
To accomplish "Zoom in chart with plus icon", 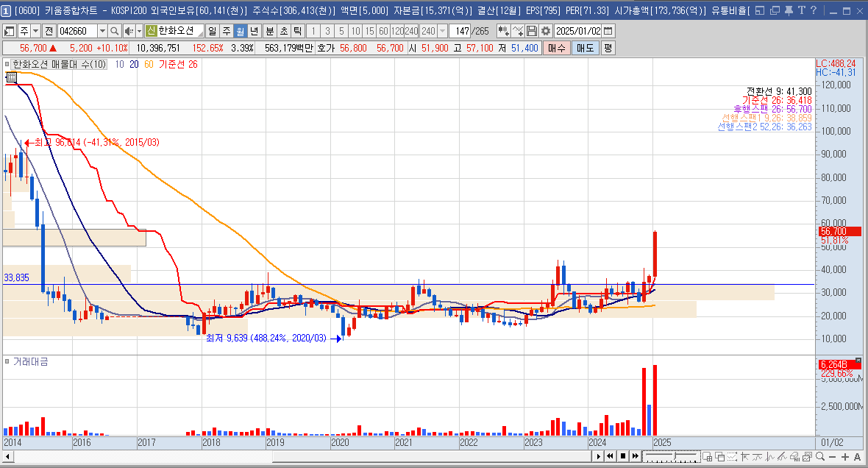I will 845,457.
